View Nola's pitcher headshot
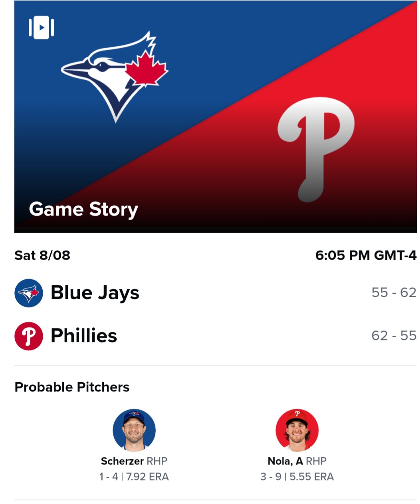The height and width of the screenshot is (504, 420). click(297, 430)
